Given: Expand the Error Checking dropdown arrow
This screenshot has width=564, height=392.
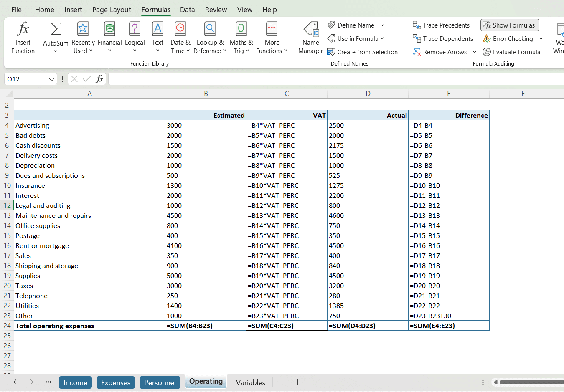Looking at the screenshot, I should click(541, 39).
